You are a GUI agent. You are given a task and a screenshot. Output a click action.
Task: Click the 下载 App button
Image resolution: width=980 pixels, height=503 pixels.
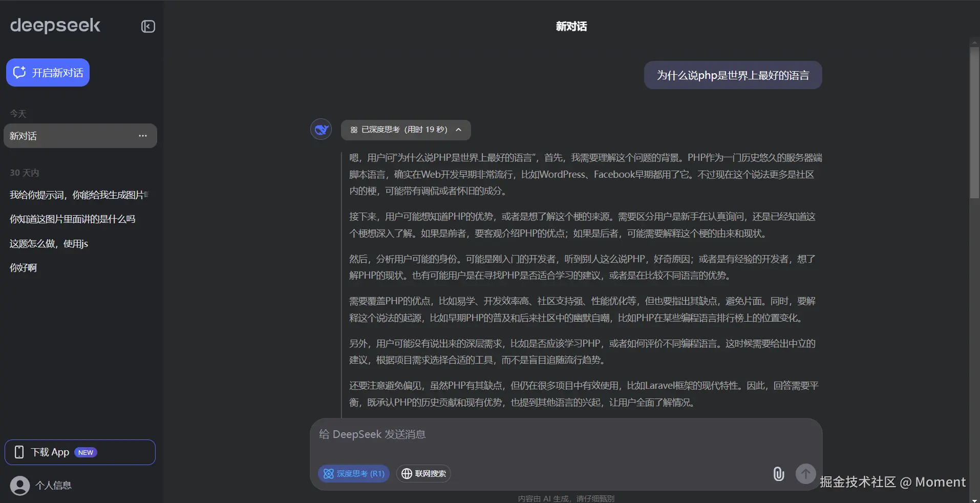click(x=80, y=452)
